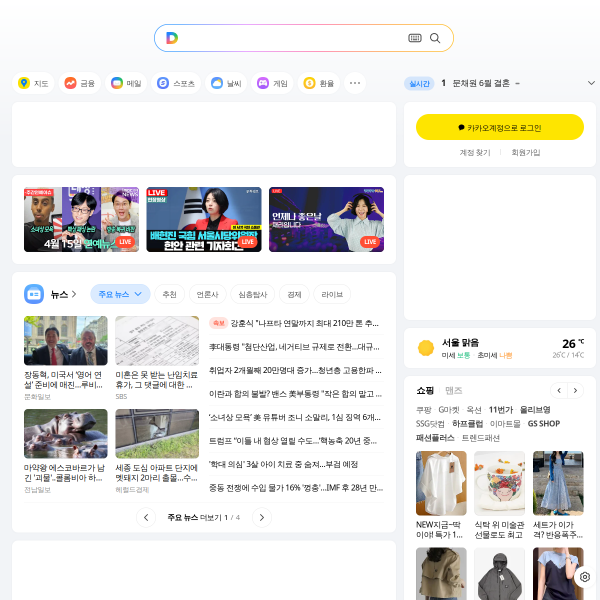This screenshot has height=600, width=600.
Task: Click the sunny weather icon for 서울
Action: [x=426, y=348]
